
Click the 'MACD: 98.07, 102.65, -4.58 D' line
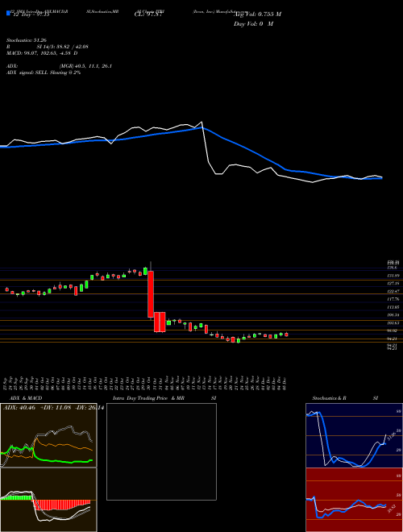tap(42, 53)
